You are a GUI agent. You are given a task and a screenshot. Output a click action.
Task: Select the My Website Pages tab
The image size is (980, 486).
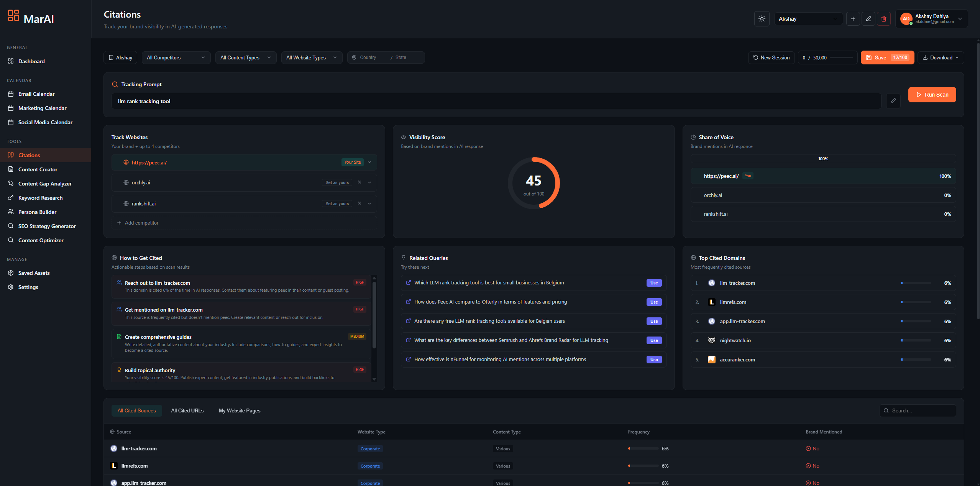coord(239,410)
